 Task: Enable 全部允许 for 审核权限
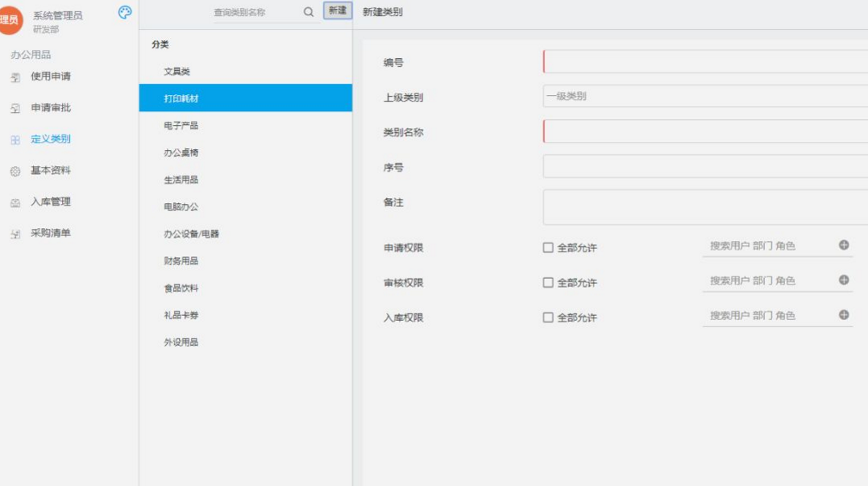(548, 282)
